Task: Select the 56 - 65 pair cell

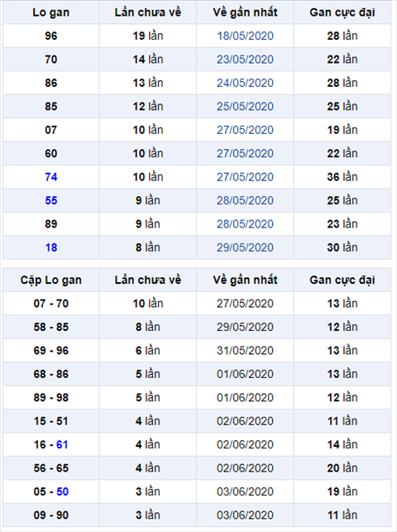Action: click(51, 468)
